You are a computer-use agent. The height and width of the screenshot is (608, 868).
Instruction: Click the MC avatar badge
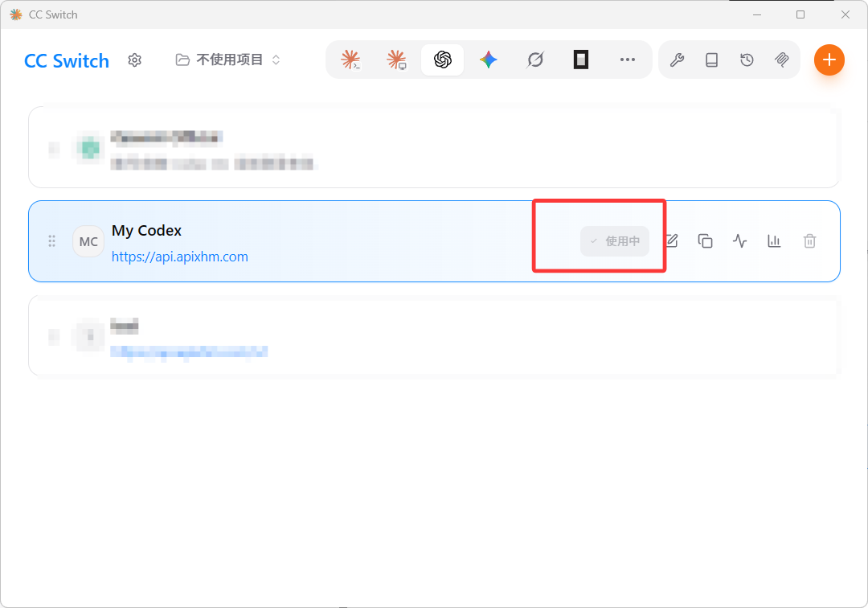point(88,241)
